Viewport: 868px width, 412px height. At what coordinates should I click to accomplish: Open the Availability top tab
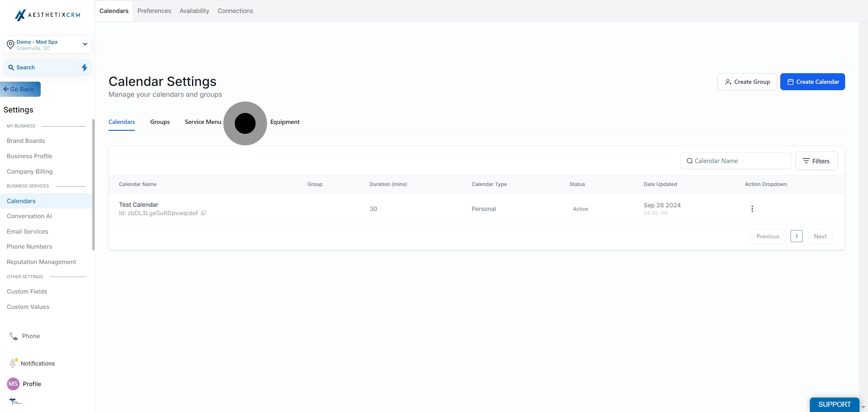pyautogui.click(x=194, y=11)
